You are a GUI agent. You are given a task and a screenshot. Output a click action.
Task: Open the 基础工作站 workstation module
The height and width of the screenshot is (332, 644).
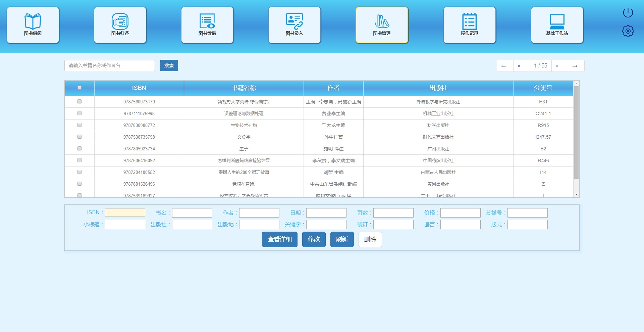[x=557, y=25]
